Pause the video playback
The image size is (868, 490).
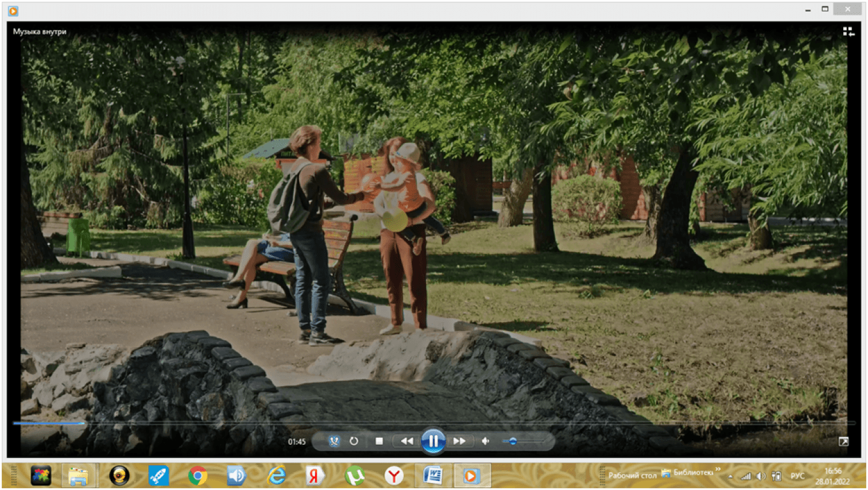point(432,441)
